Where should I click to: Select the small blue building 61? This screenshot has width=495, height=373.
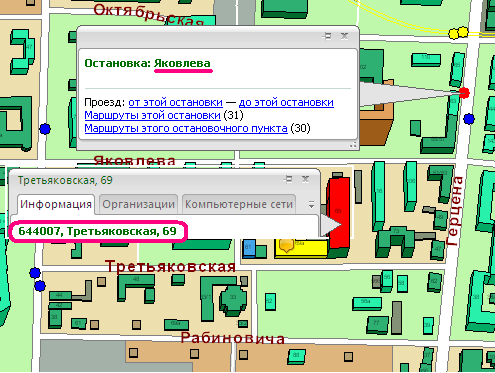[249, 248]
